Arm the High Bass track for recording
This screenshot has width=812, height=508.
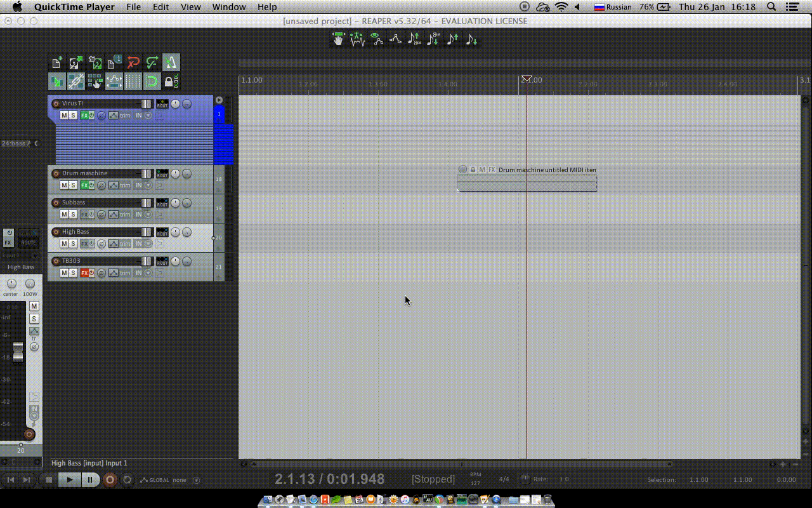56,232
